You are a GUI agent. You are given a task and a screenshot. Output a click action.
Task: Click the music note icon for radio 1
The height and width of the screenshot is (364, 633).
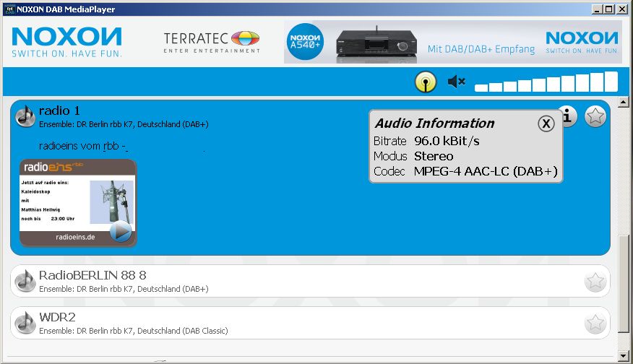(25, 116)
